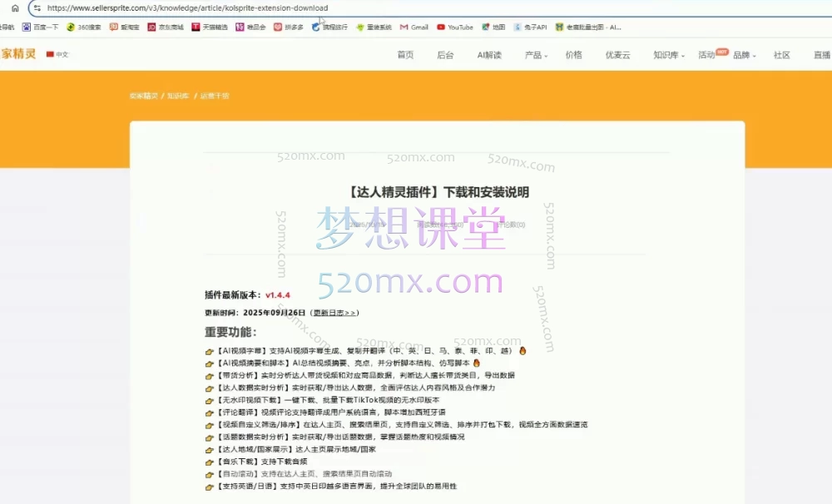This screenshot has width=832, height=504.
Task: Open the 运营干货 breadcrumb link
Action: point(213,96)
